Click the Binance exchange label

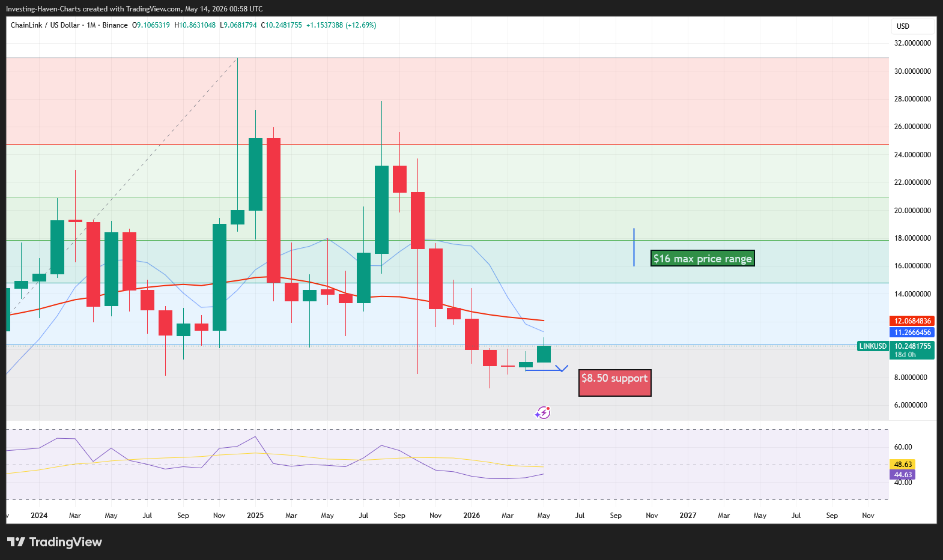pyautogui.click(x=115, y=25)
